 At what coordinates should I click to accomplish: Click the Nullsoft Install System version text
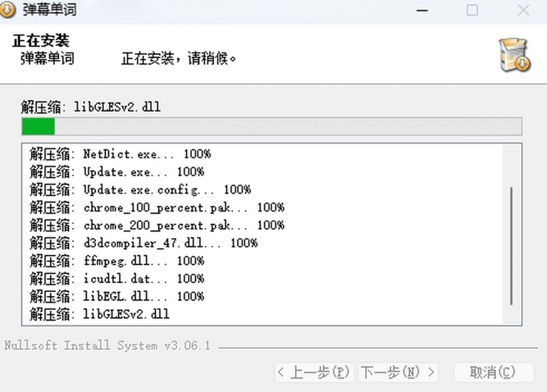tap(105, 345)
